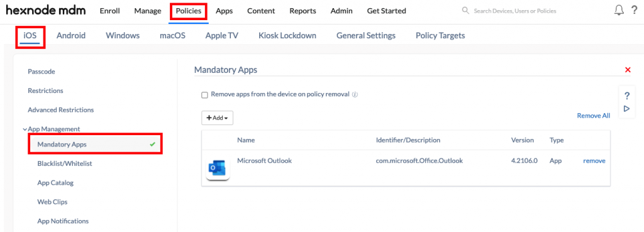
Task: Enable remove apps on policy removal checkbox
Action: click(204, 95)
